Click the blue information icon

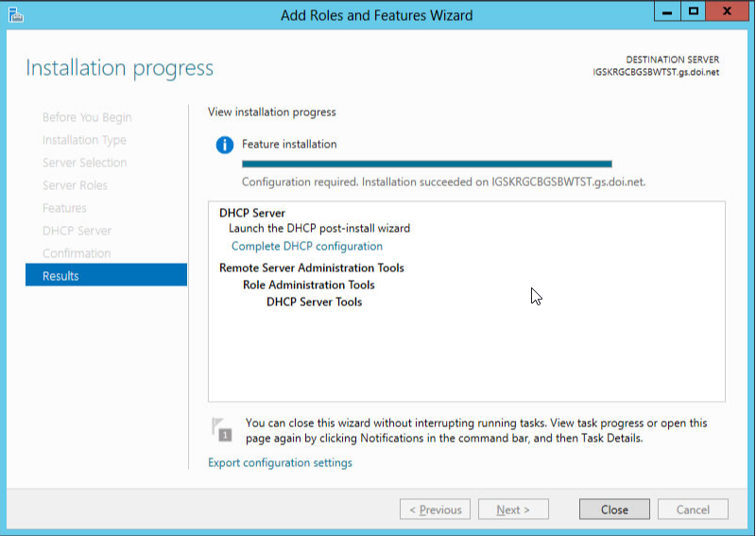click(x=225, y=145)
